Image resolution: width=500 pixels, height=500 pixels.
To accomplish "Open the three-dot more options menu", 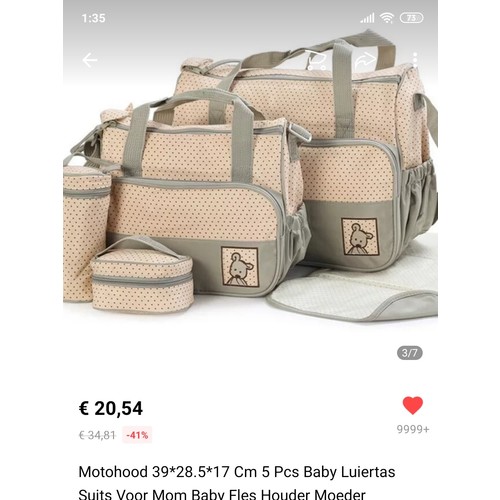I will click(415, 60).
